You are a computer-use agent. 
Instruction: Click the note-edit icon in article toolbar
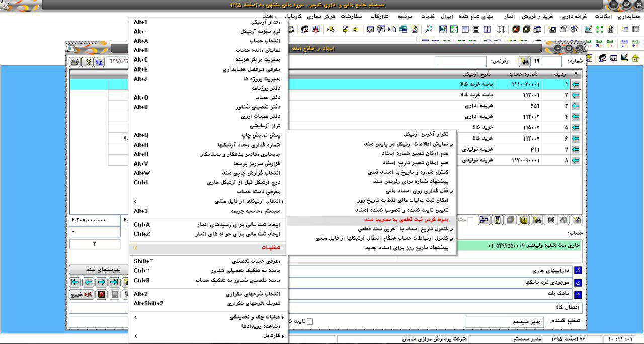(x=497, y=220)
